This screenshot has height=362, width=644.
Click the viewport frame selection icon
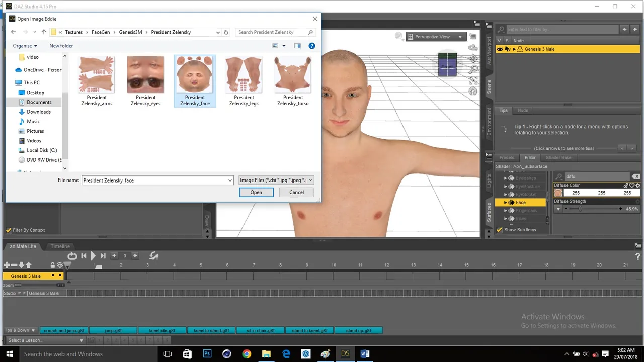click(x=473, y=80)
